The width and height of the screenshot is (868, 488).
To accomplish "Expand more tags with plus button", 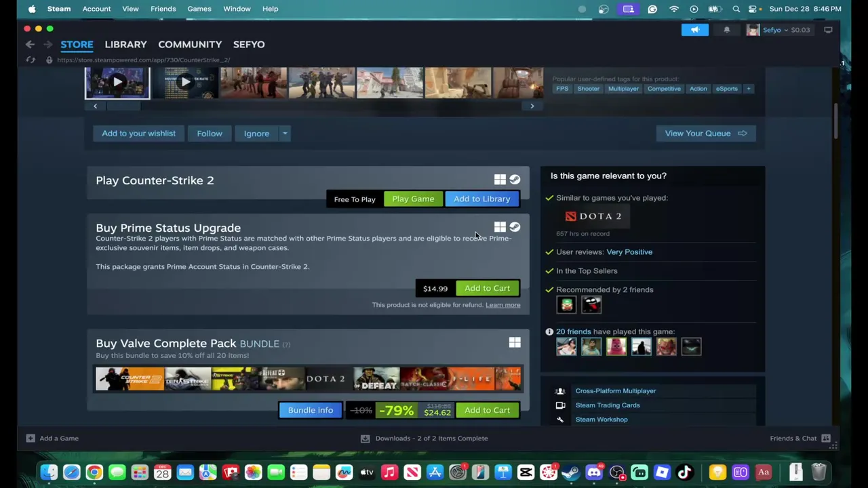I will click(x=749, y=89).
